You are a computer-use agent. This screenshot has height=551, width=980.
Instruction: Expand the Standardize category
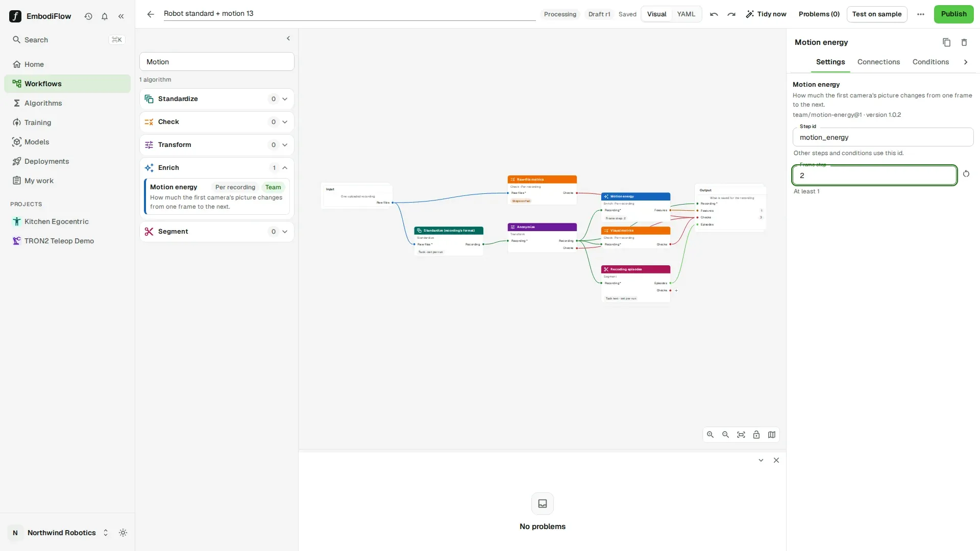click(217, 99)
